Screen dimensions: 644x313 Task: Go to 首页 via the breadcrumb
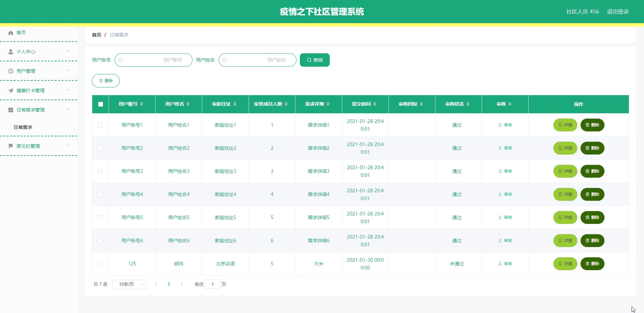point(97,35)
